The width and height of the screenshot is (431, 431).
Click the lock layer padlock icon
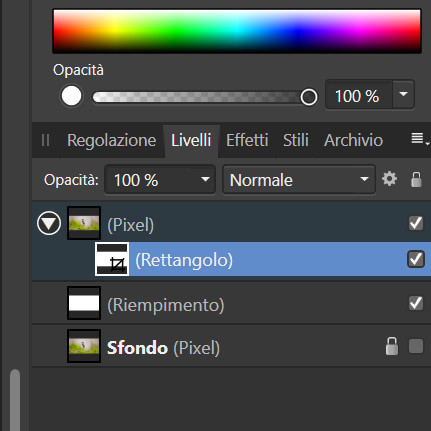[416, 179]
